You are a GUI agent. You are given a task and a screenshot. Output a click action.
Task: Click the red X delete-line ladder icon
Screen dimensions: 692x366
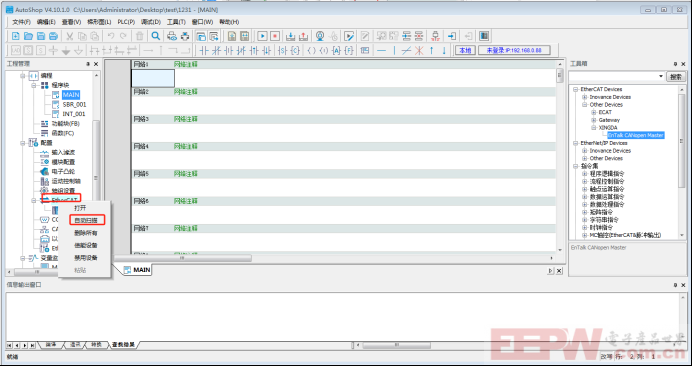pyautogui.click(x=419, y=50)
